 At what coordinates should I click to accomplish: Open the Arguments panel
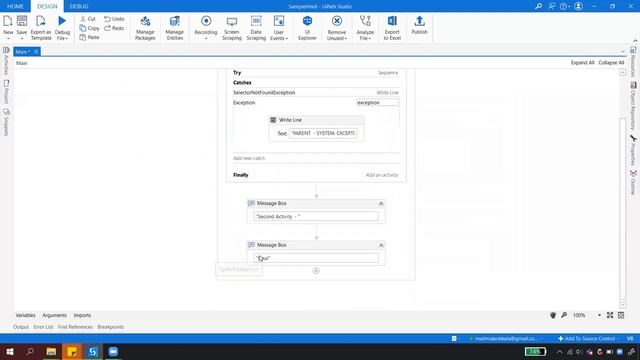[x=54, y=315]
